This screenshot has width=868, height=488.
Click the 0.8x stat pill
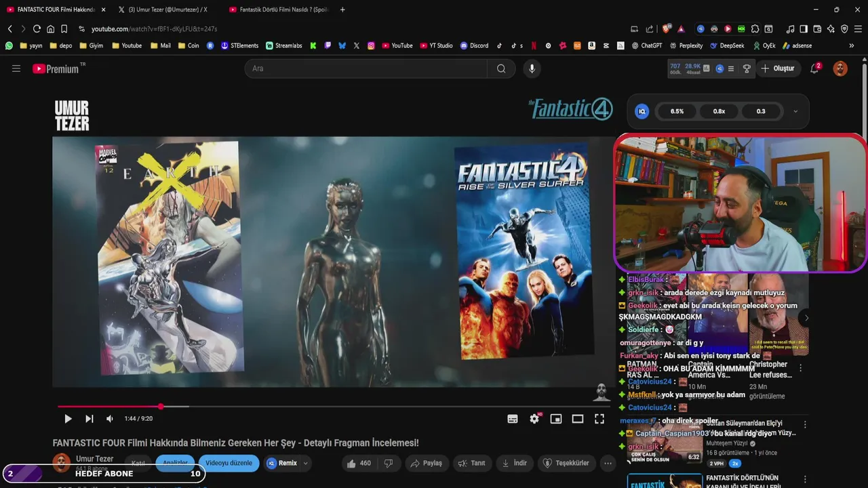click(719, 111)
